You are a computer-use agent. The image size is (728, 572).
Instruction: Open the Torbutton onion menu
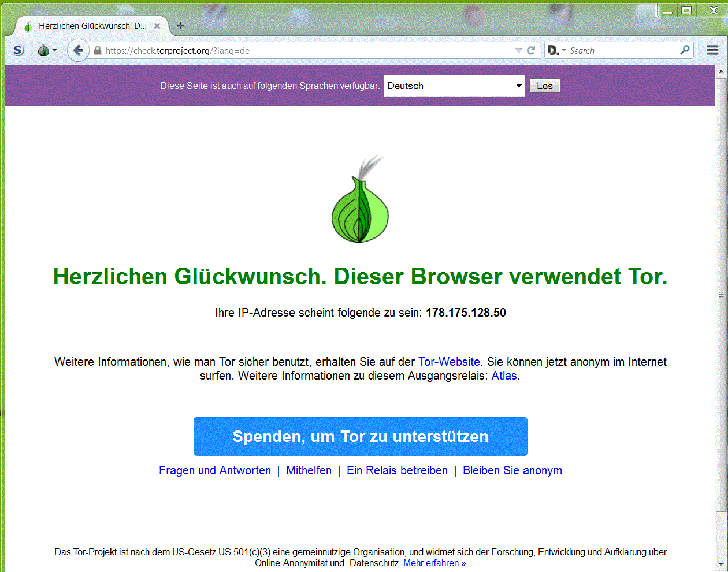[44, 51]
